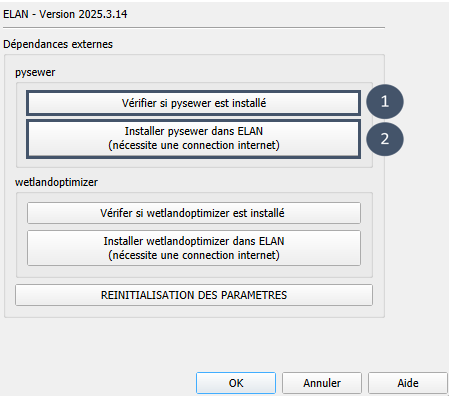Install wetlandoptimizer dans ELAN
Screen dimensions: 453x399
tap(194, 248)
